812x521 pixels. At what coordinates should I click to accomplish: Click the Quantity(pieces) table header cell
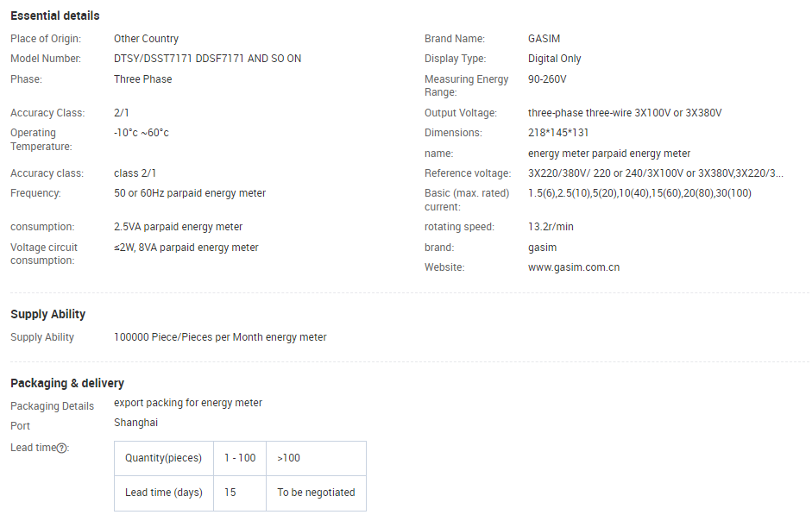(163, 458)
